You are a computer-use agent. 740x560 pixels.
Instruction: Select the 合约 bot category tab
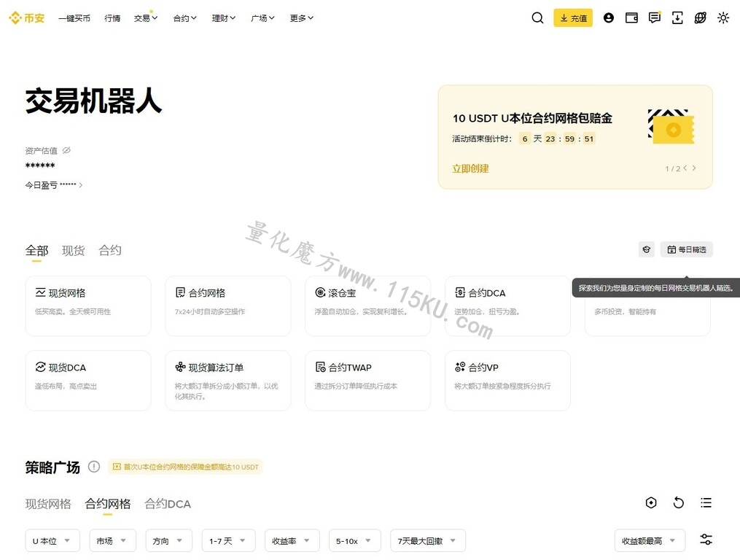click(110, 250)
